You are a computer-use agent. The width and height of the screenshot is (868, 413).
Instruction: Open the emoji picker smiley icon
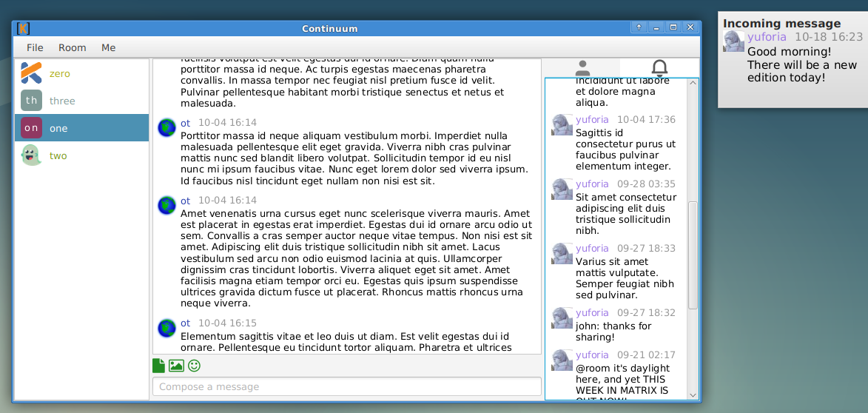(194, 365)
